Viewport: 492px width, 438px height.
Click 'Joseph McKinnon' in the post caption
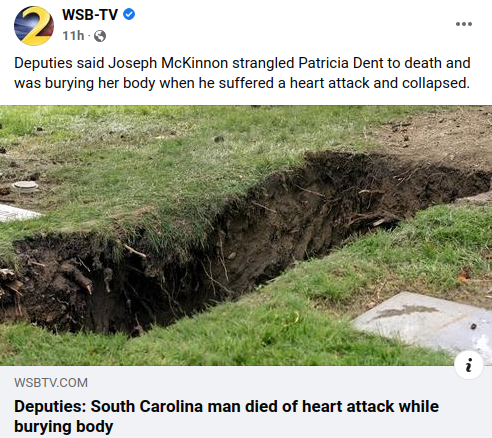[x=168, y=63]
